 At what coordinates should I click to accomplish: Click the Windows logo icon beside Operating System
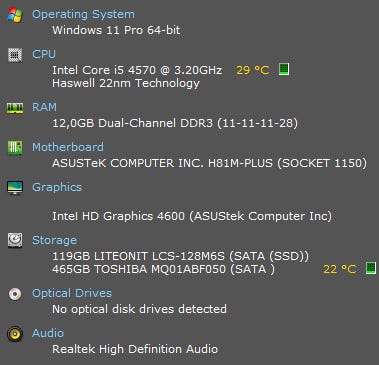[x=15, y=15]
